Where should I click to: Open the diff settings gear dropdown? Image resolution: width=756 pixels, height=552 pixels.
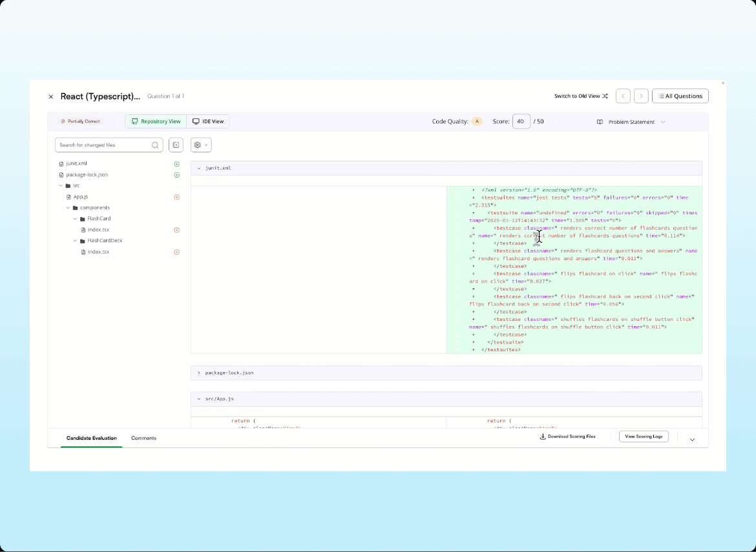pos(201,145)
